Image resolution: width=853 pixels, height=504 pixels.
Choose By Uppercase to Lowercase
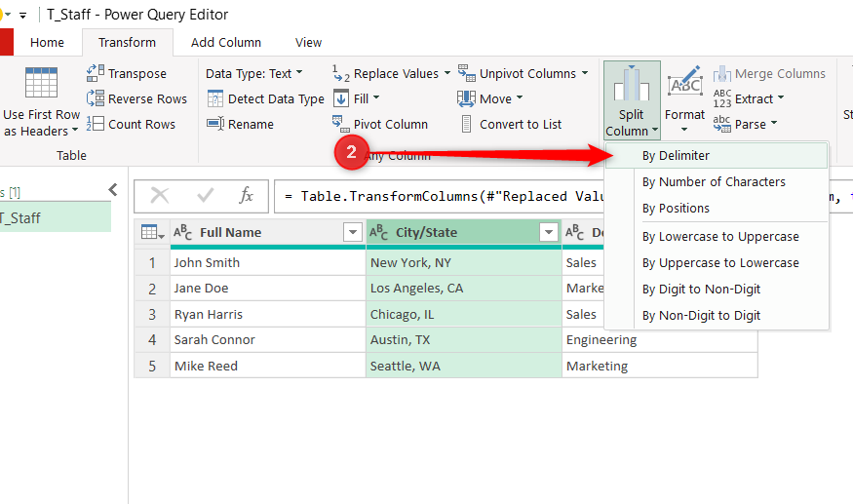tap(717, 263)
